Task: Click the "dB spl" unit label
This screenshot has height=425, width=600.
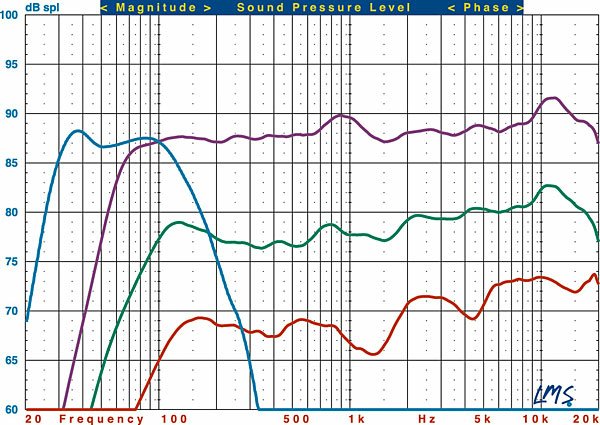Action: (x=42, y=7)
